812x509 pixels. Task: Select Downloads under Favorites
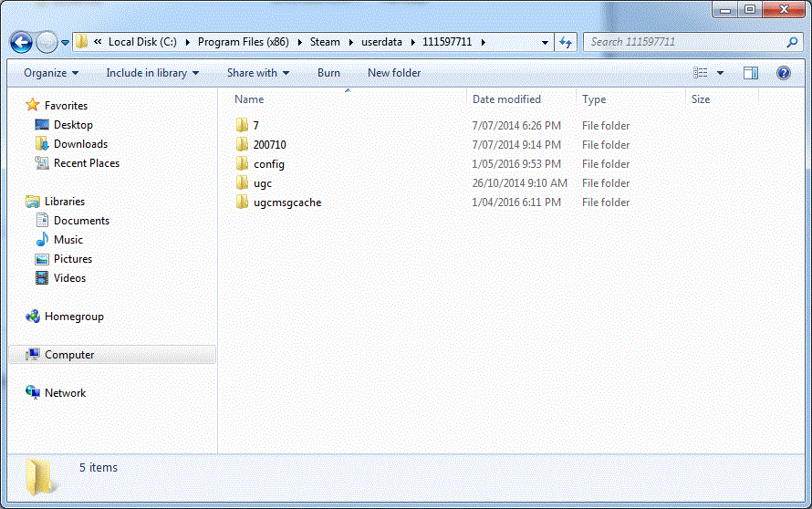coord(80,144)
